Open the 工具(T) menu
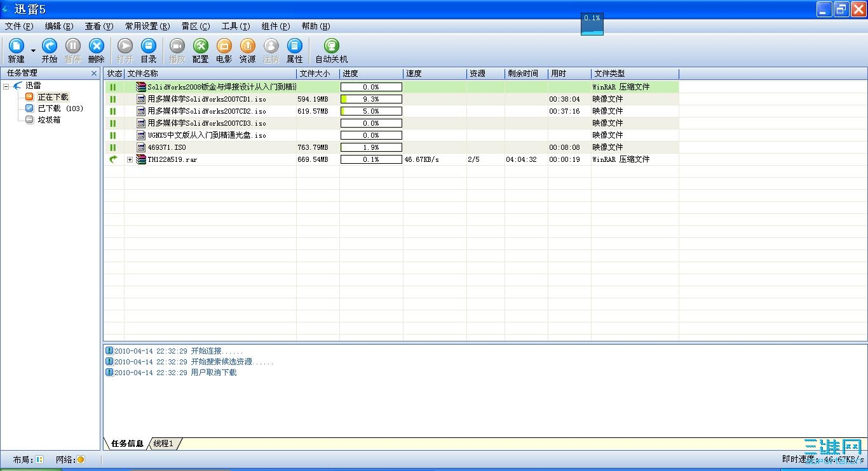 click(236, 26)
